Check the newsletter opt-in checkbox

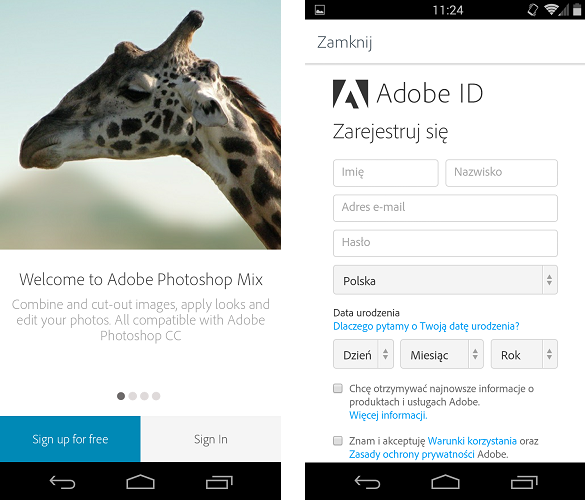[338, 388]
